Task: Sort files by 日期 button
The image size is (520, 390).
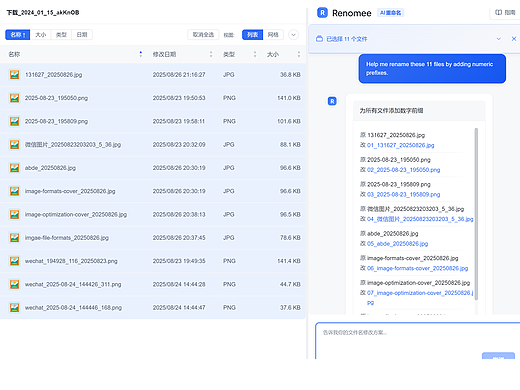Action: pyautogui.click(x=82, y=35)
